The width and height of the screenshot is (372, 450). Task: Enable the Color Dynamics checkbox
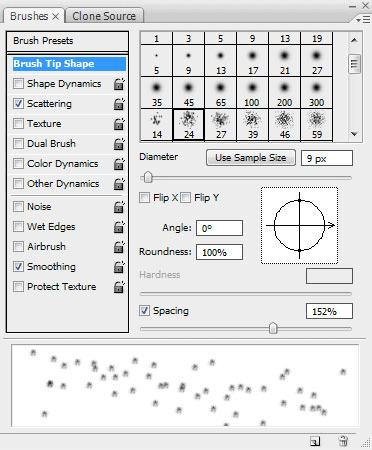point(18,163)
